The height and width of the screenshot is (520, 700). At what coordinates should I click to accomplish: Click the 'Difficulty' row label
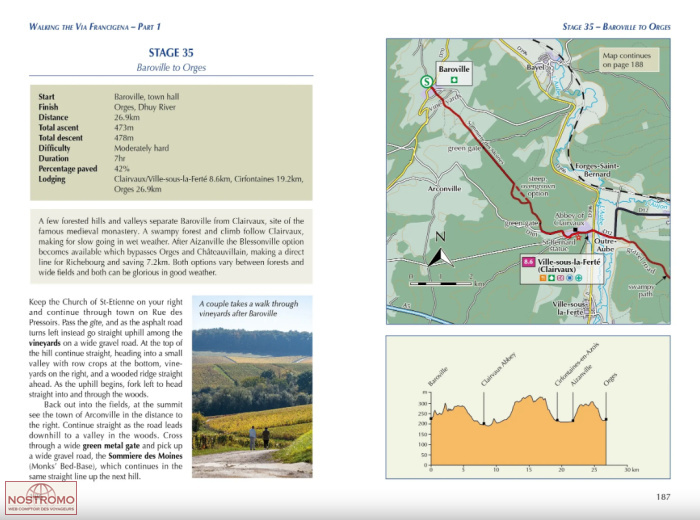tap(54, 148)
